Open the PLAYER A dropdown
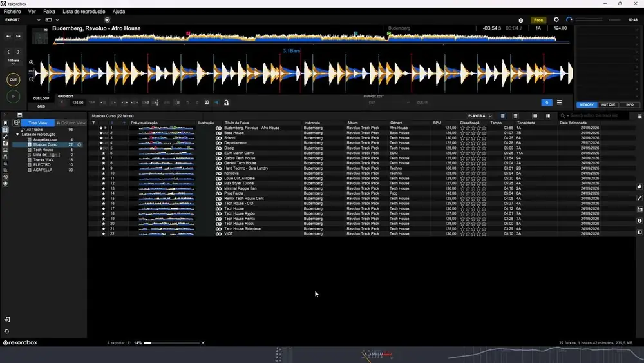The height and width of the screenshot is (363, 644). point(480,116)
